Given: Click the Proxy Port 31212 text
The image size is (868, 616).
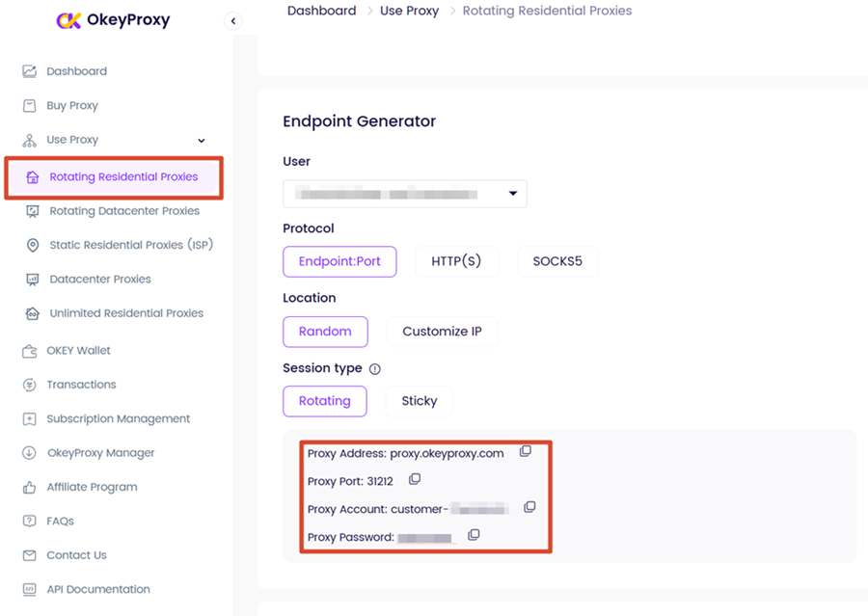Looking at the screenshot, I should [350, 481].
